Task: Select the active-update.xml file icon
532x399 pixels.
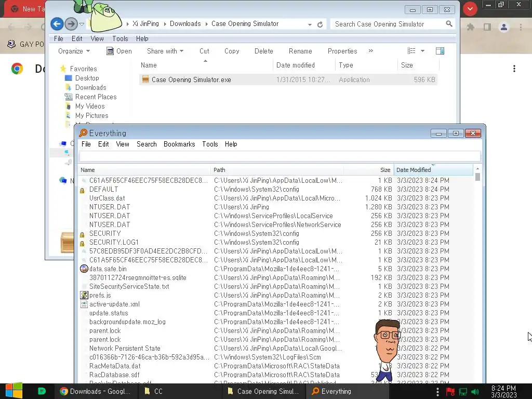Action: point(84,304)
